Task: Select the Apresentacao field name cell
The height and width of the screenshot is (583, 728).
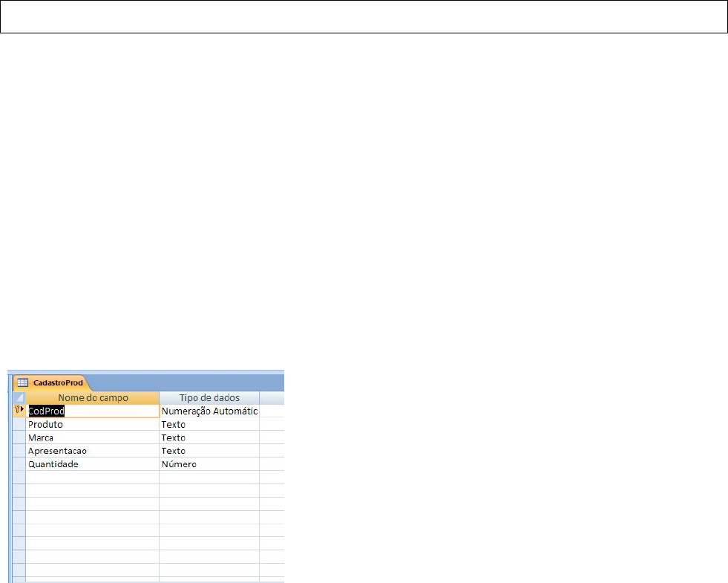Action: pyautogui.click(x=93, y=451)
